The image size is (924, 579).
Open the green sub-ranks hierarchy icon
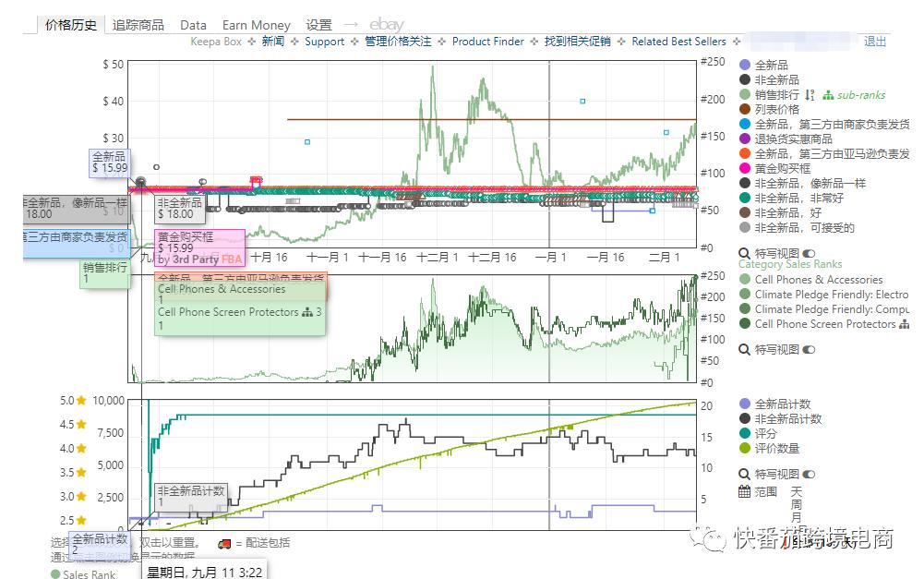click(x=828, y=95)
